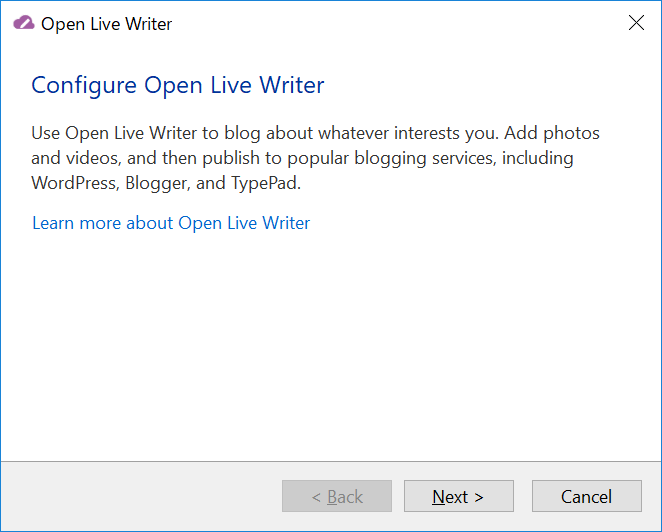This screenshot has width=662, height=532.
Task: Click the paragraph line mentioning WordPress, Blogger, TypePad
Action: tap(166, 183)
